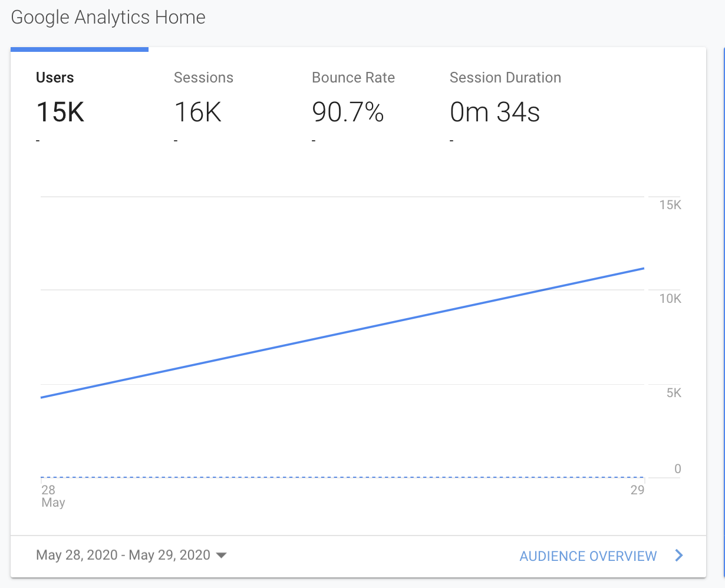Click the caret arrow next to date range
The width and height of the screenshot is (725, 588).
222,556
